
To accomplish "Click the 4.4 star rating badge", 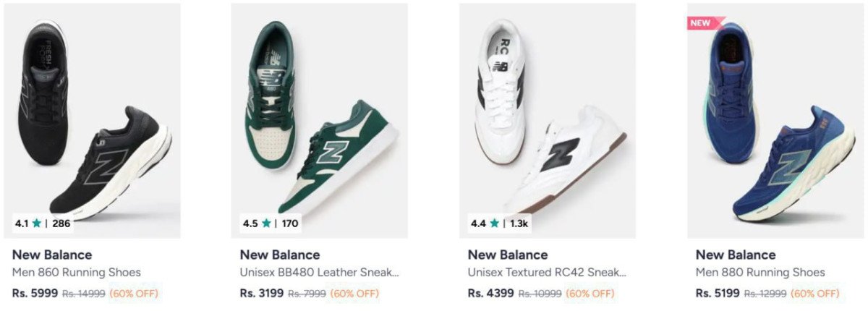I will pyautogui.click(x=499, y=223).
